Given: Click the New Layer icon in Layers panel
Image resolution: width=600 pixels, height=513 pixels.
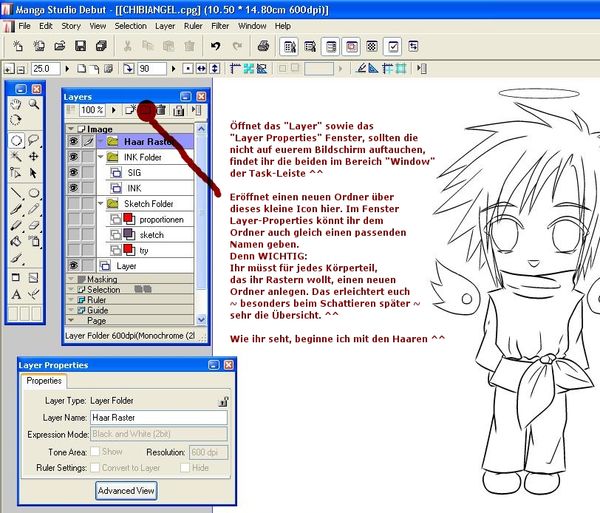Looking at the screenshot, I should click(x=130, y=110).
